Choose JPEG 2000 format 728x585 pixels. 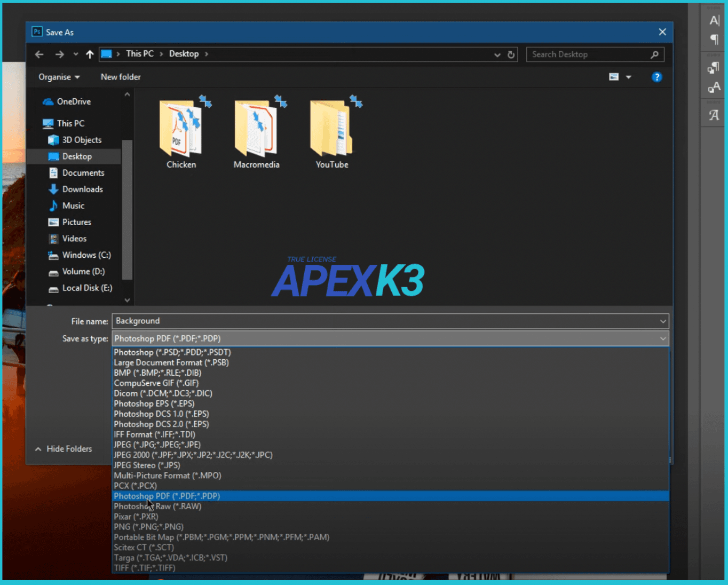(x=390, y=455)
